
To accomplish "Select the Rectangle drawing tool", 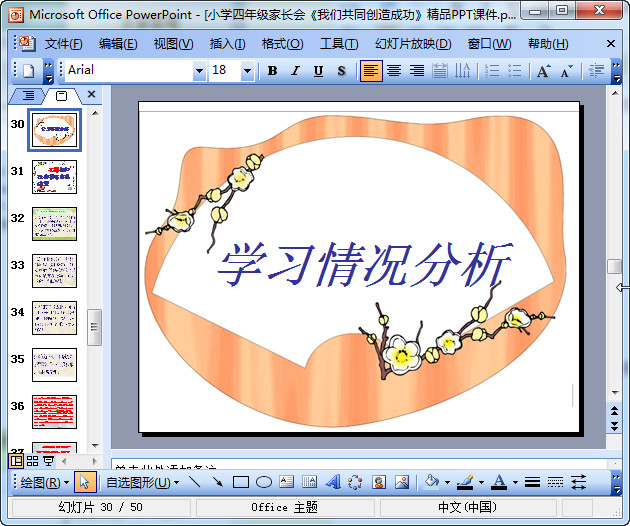I will click(x=241, y=482).
